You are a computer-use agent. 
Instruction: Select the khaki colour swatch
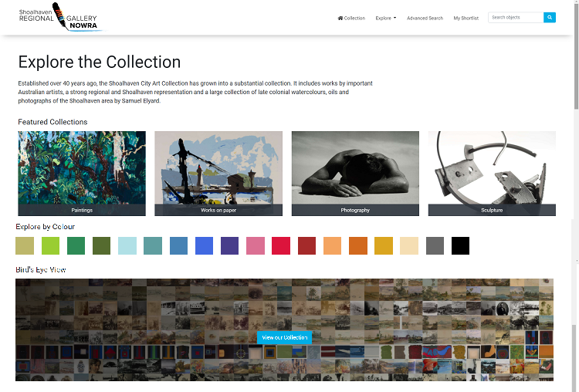[x=25, y=246]
